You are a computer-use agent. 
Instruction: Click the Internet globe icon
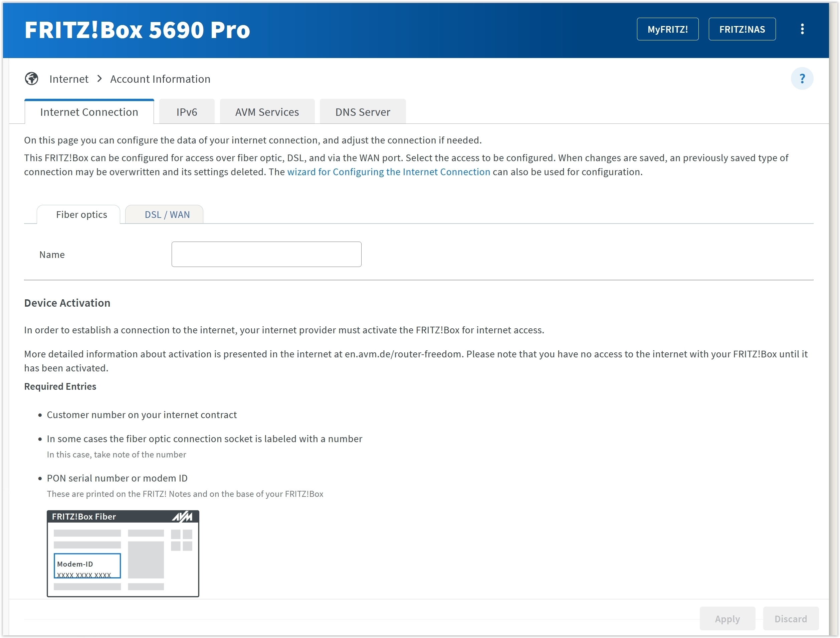pyautogui.click(x=31, y=79)
